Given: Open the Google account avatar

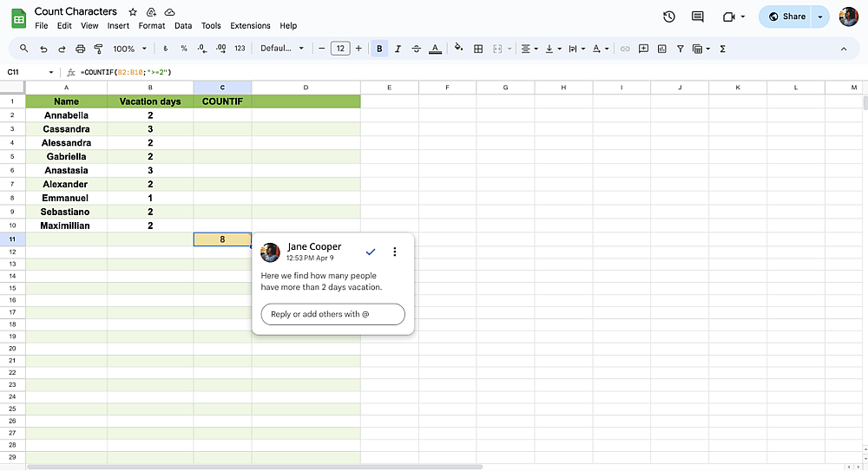Looking at the screenshot, I should click(849, 16).
